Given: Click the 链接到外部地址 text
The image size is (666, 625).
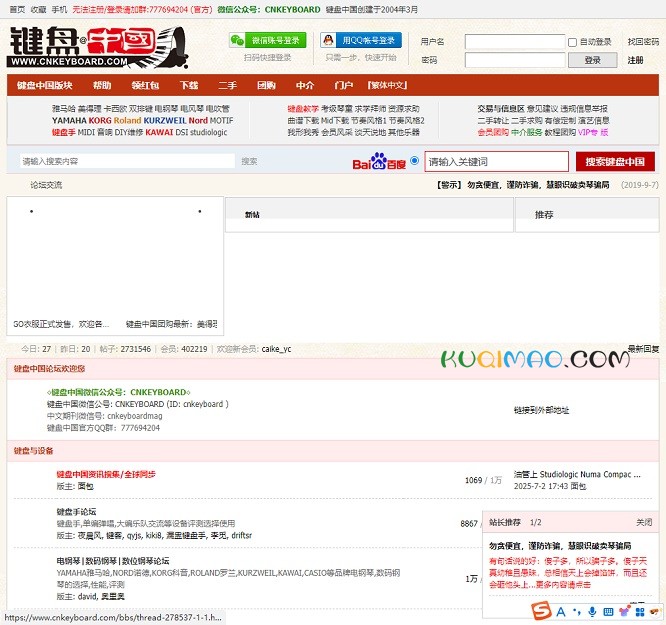Looking at the screenshot, I should tap(542, 410).
